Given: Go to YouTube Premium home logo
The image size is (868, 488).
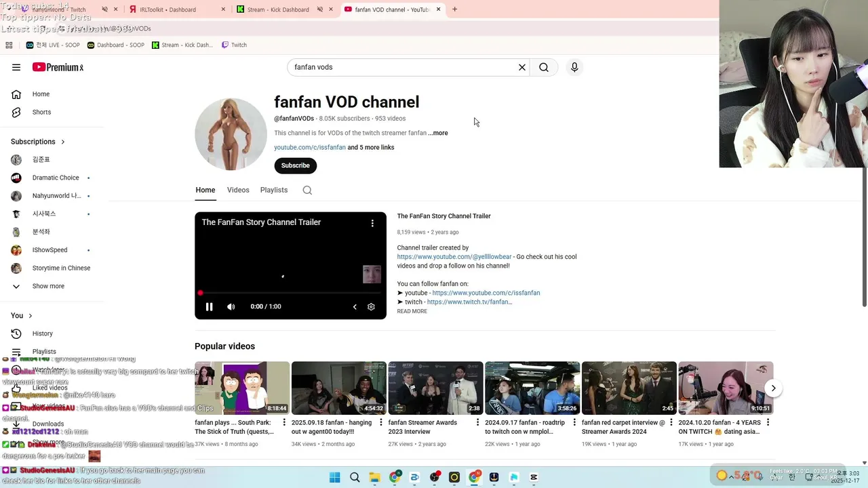Looking at the screenshot, I should 58,67.
